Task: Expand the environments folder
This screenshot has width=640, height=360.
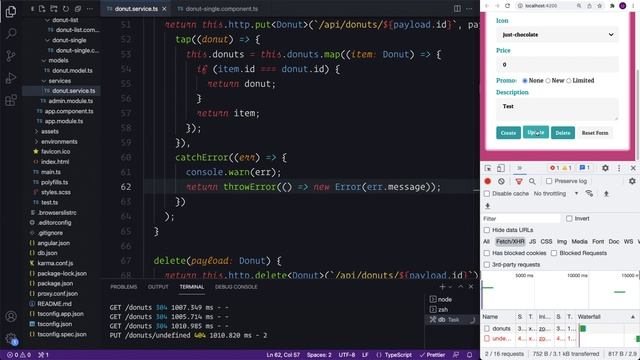Action: (x=36, y=142)
